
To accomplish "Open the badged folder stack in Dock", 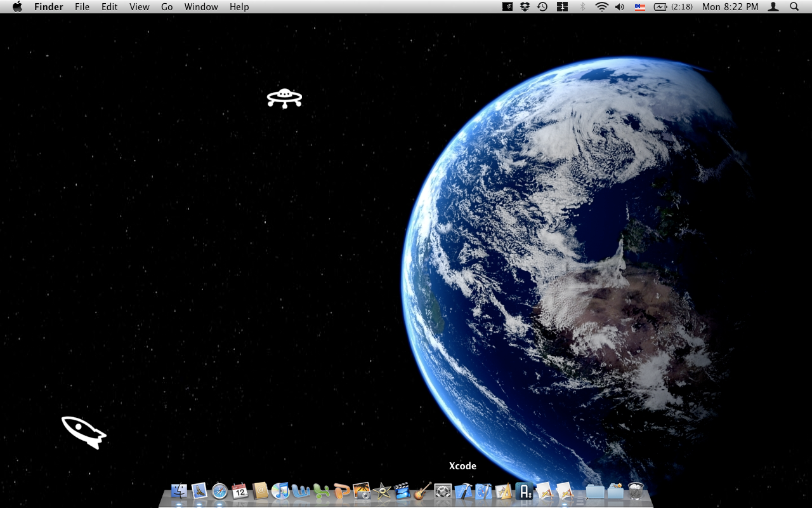I will (x=615, y=491).
